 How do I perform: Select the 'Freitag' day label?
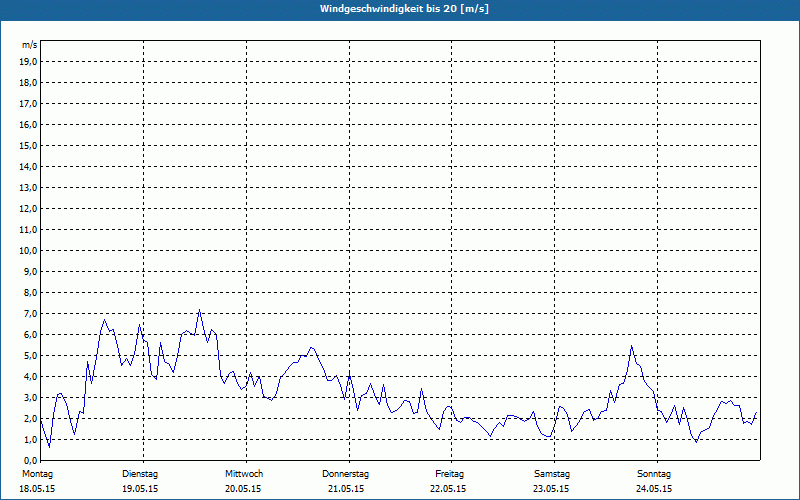(x=449, y=474)
